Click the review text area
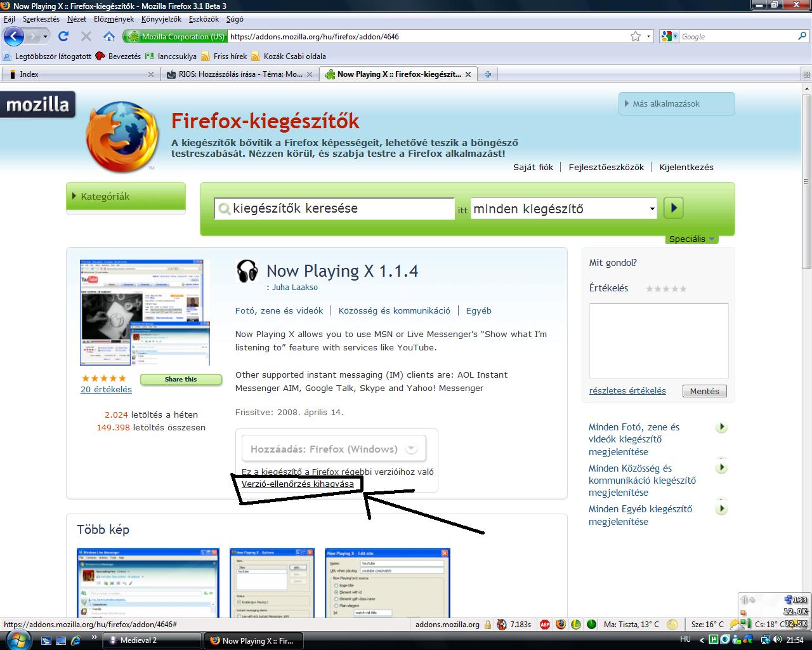 (658, 341)
